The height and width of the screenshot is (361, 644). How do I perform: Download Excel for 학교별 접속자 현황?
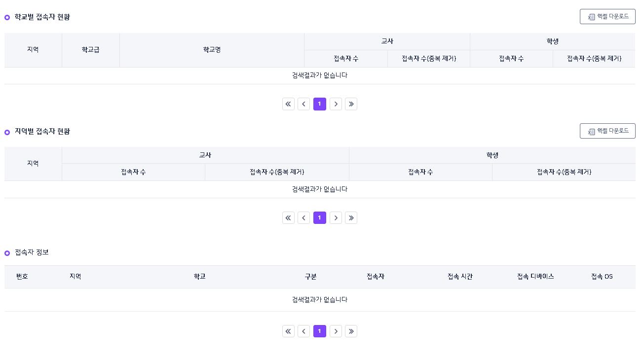click(607, 17)
